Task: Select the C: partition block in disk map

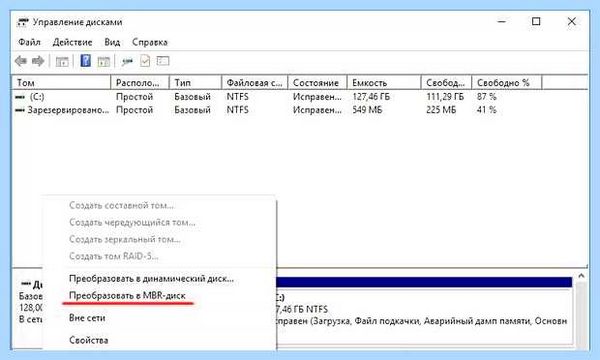Action: pos(424,311)
